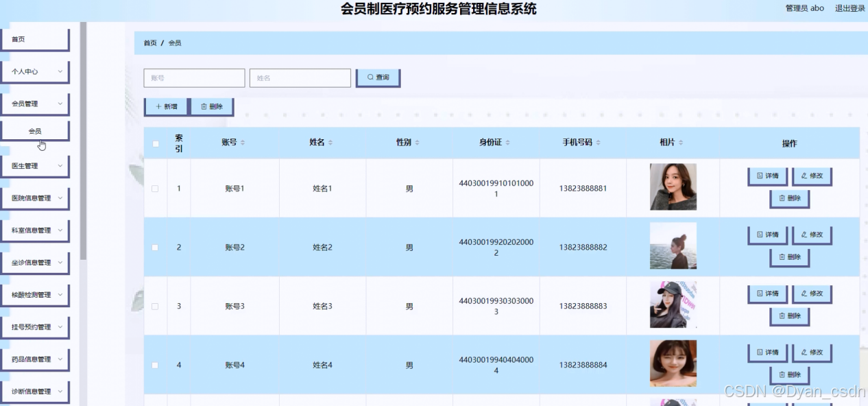Focus the 账号 search input field
Viewport: 868px width, 406px height.
(194, 78)
